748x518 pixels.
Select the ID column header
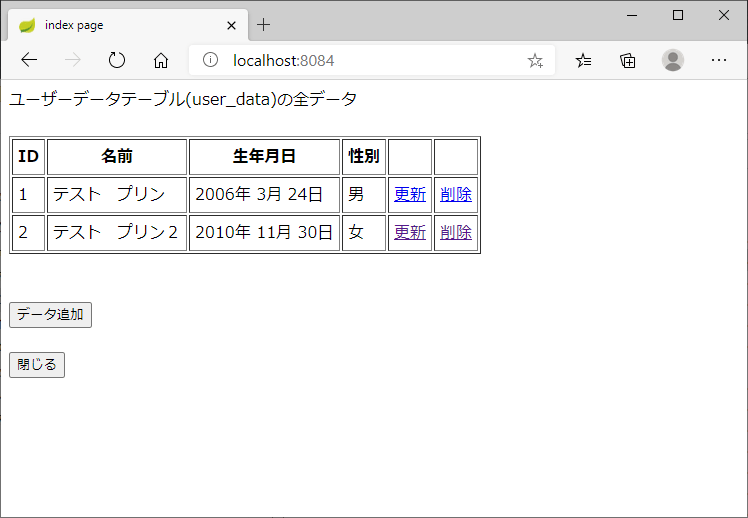pyautogui.click(x=29, y=156)
